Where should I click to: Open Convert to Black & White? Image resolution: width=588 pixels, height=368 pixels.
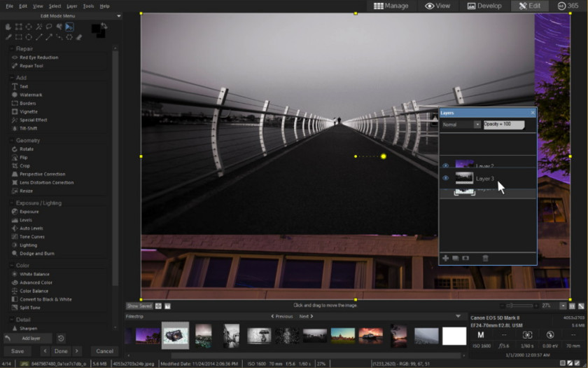click(x=41, y=299)
